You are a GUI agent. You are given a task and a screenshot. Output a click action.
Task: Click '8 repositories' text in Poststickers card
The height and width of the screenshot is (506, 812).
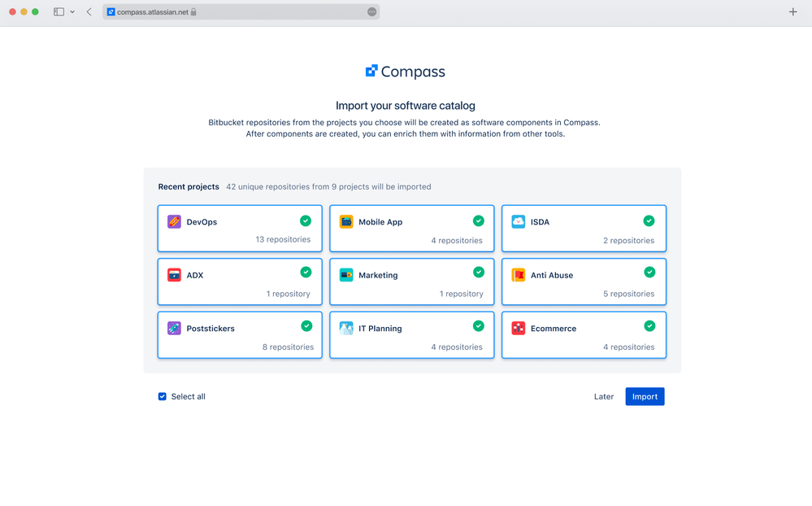click(288, 347)
